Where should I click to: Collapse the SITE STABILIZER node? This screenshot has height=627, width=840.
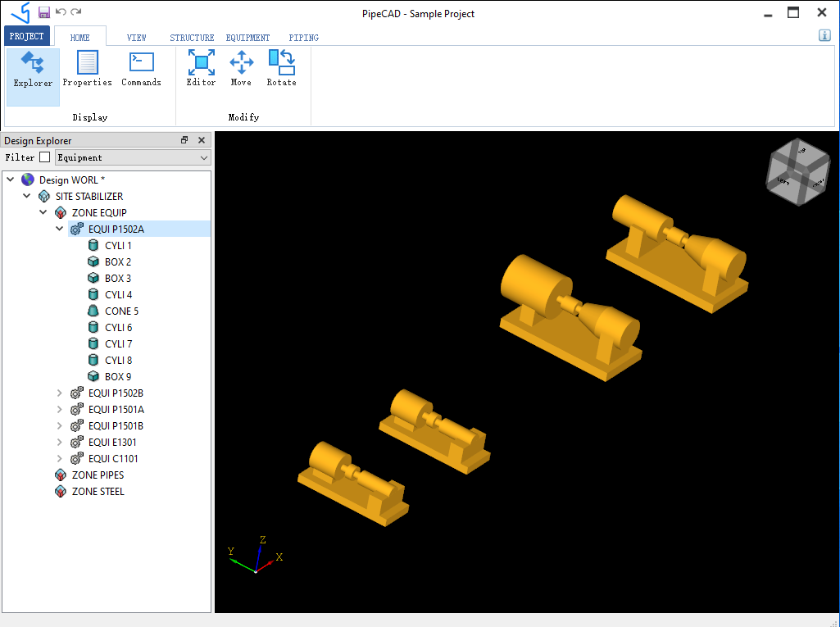point(27,196)
